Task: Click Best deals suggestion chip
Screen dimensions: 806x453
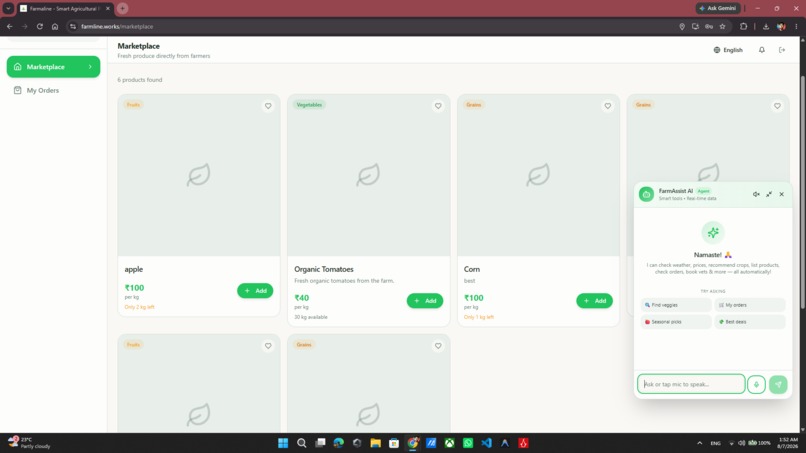Action: pos(749,322)
